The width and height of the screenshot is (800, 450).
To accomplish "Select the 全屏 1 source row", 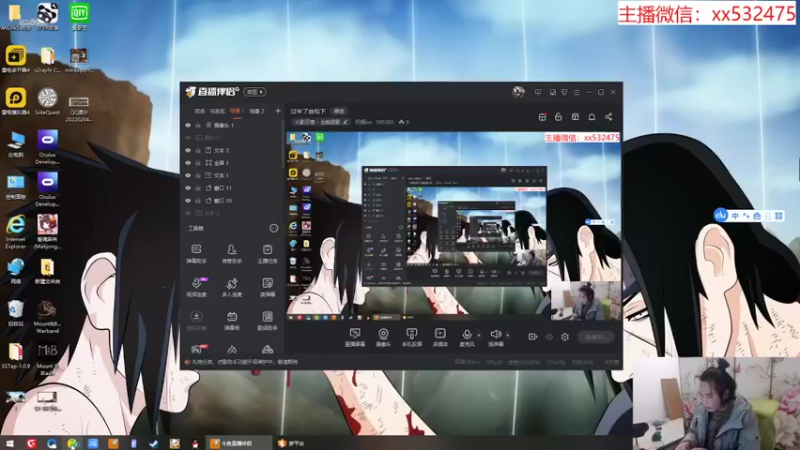I will coord(232,163).
